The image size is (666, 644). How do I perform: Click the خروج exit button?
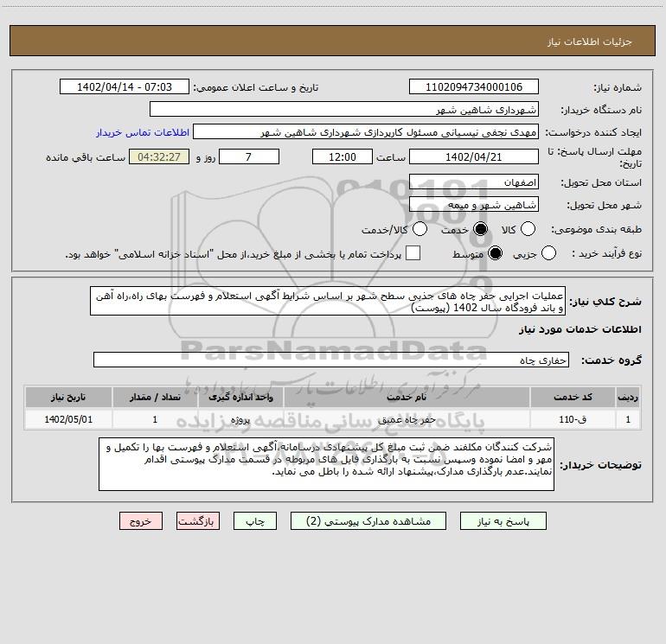point(141,521)
